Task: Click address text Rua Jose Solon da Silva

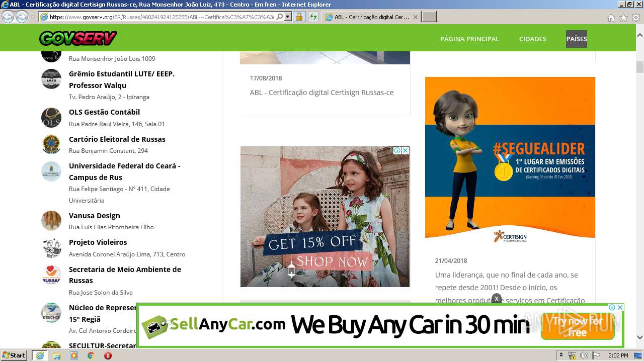Action: pos(101,293)
